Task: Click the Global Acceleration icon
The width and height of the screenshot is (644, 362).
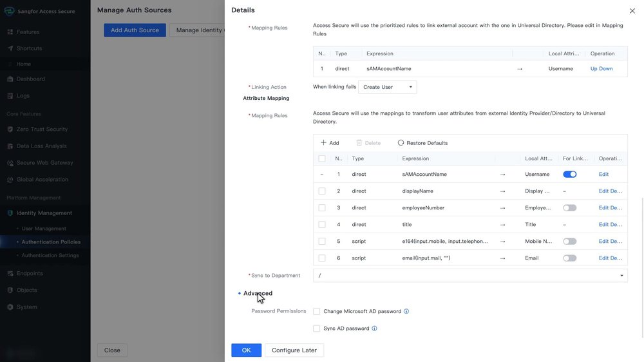Action: pyautogui.click(x=10, y=180)
